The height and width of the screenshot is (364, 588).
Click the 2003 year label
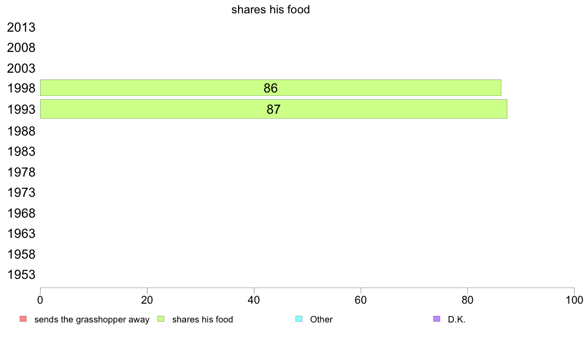[x=21, y=68]
